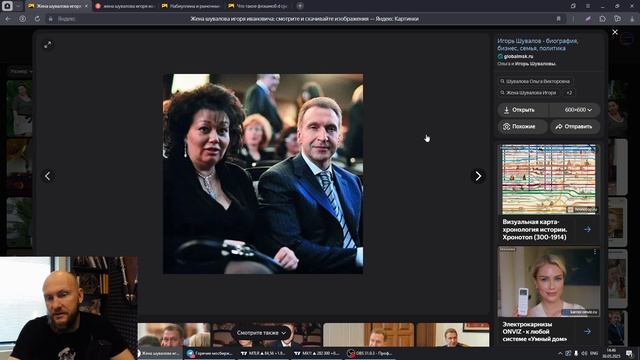Open the OBS Studio taskbar item
The width and height of the screenshot is (640, 360).
point(370,353)
